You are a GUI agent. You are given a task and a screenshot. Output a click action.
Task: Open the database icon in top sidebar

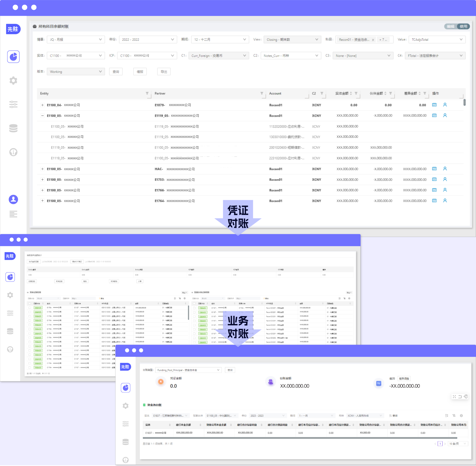(13, 128)
